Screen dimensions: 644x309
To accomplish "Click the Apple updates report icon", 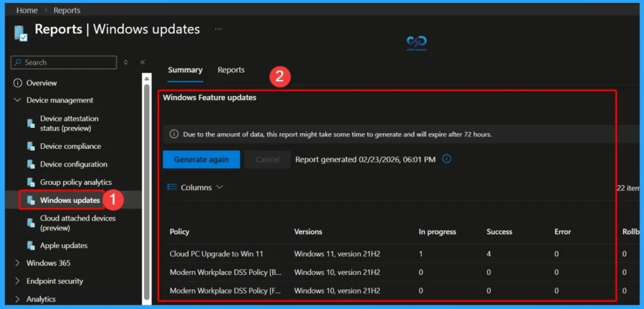I will coord(31,246).
